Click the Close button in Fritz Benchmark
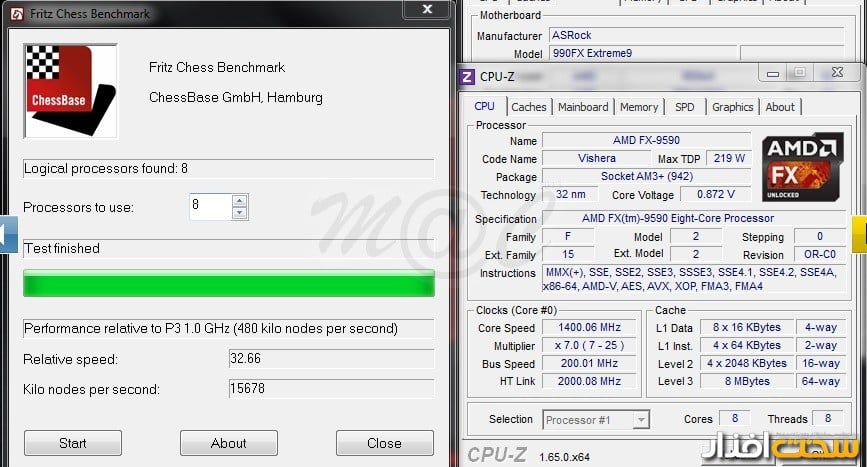This screenshot has height=467, width=867. pyautogui.click(x=385, y=443)
